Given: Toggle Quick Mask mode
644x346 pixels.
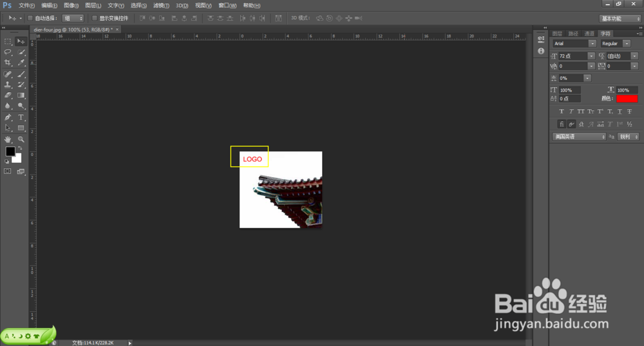Looking at the screenshot, I should (x=8, y=171).
